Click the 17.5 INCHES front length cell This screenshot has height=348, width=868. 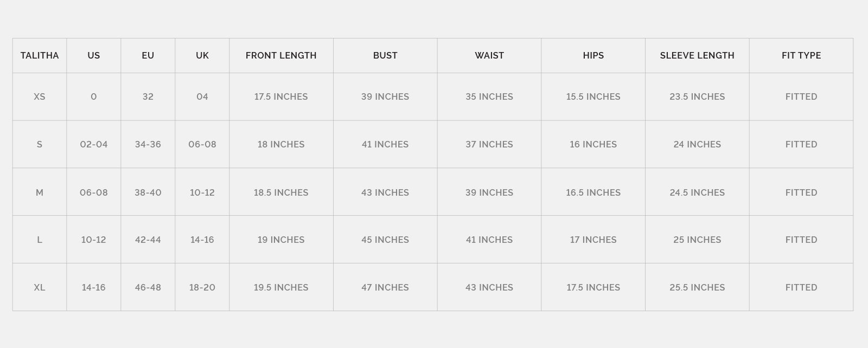point(281,96)
